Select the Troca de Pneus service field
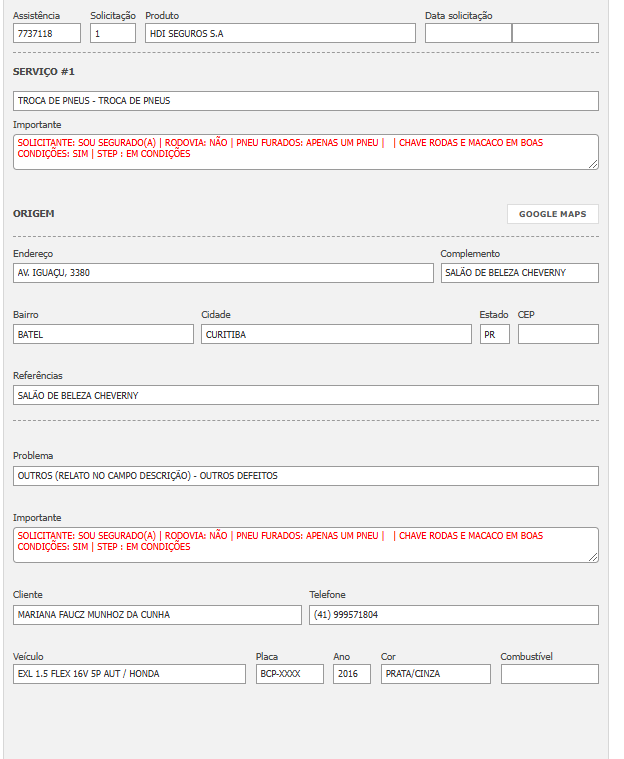The width and height of the screenshot is (624, 759). coord(305,101)
